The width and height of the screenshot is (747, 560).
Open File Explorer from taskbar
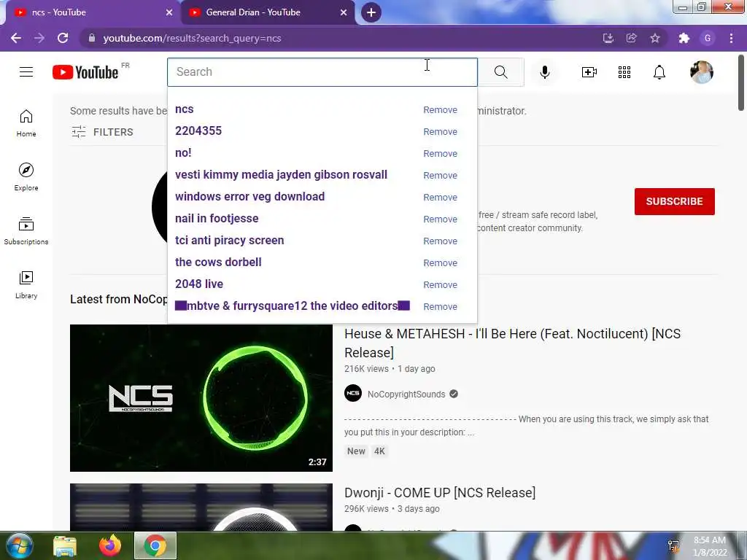point(65,546)
